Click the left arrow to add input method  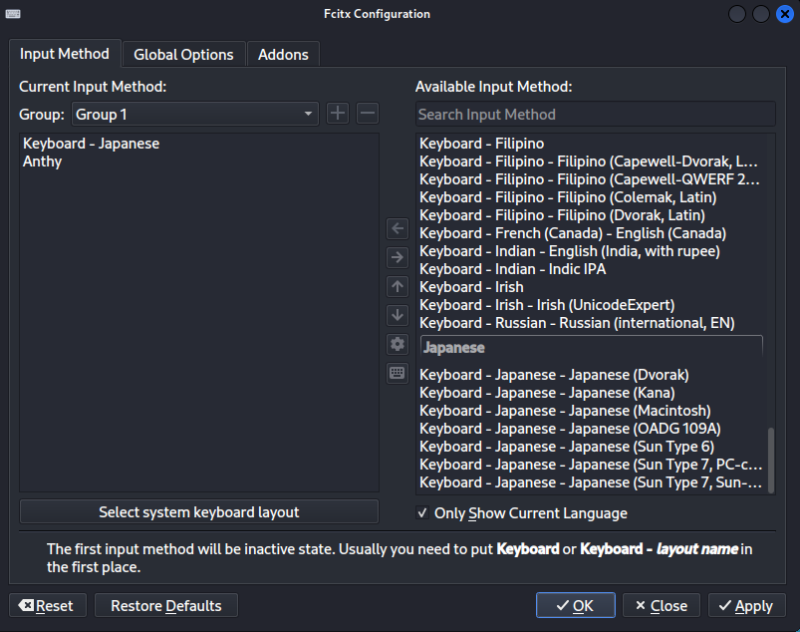pos(397,229)
